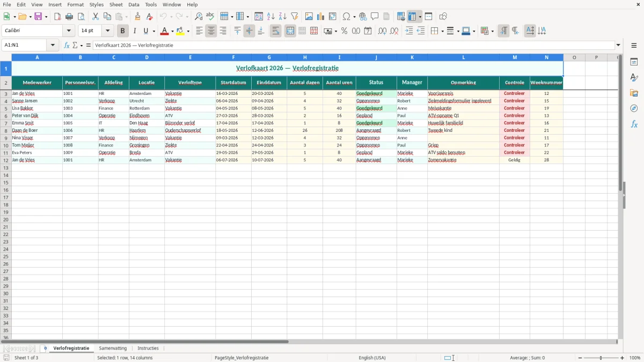Insert Pivot Table icon
Viewport: 644px width, 362px height.
point(333,17)
